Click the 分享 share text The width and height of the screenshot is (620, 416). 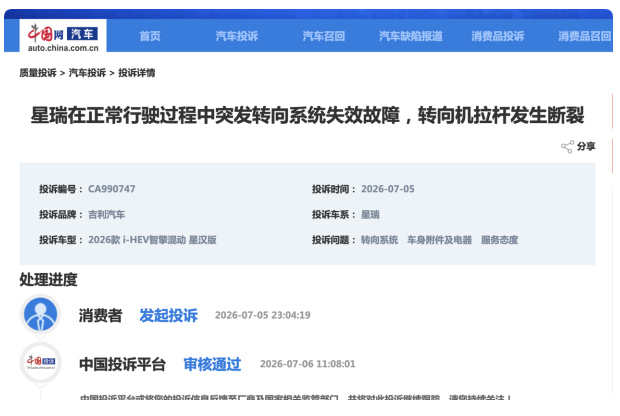586,147
